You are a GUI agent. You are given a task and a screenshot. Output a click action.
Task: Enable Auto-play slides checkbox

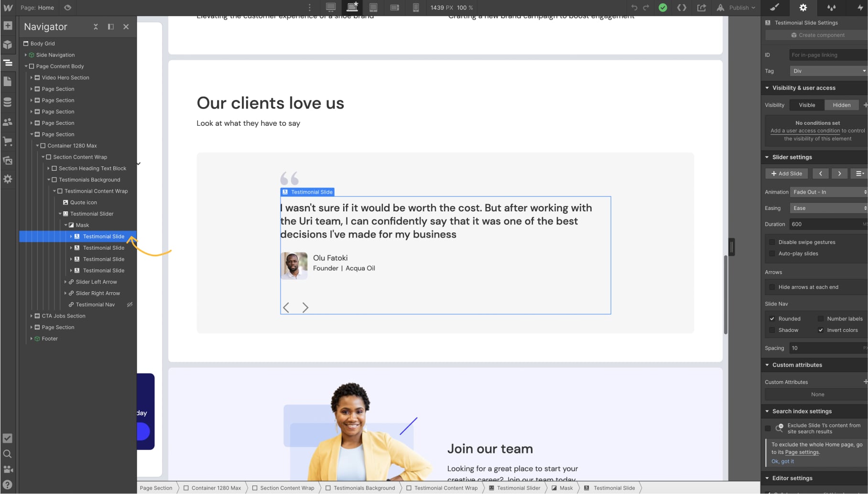772,254
